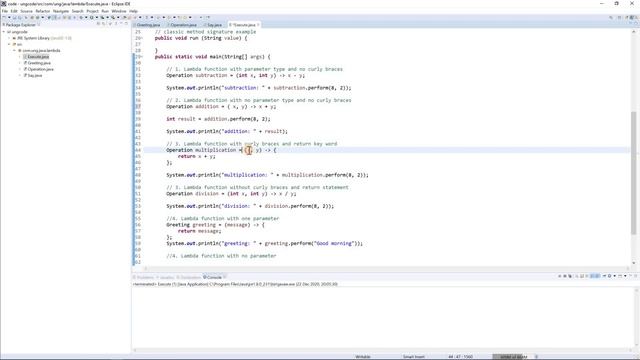The height and width of the screenshot is (360, 640).
Task: Click the 'Operation subtraction' code line
Action: click(x=236, y=76)
